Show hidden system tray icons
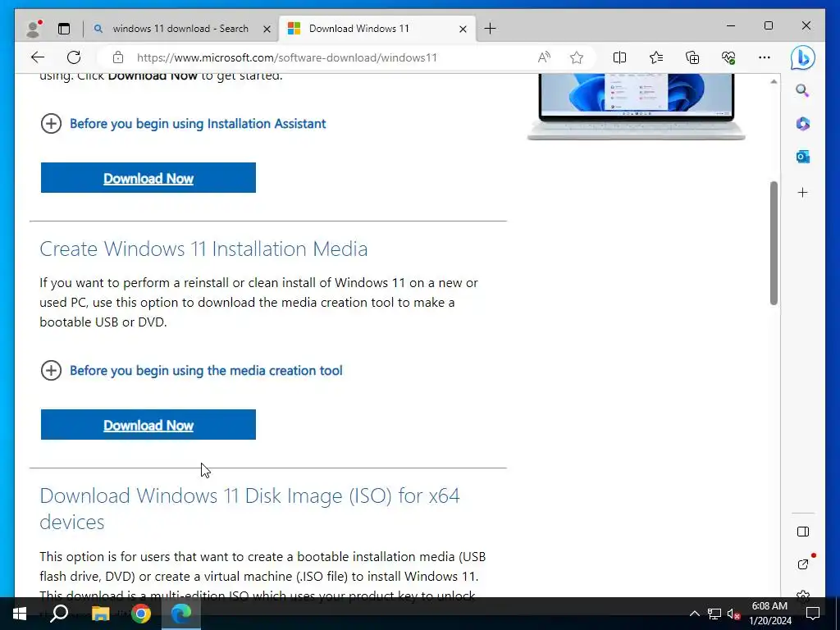 (694, 614)
